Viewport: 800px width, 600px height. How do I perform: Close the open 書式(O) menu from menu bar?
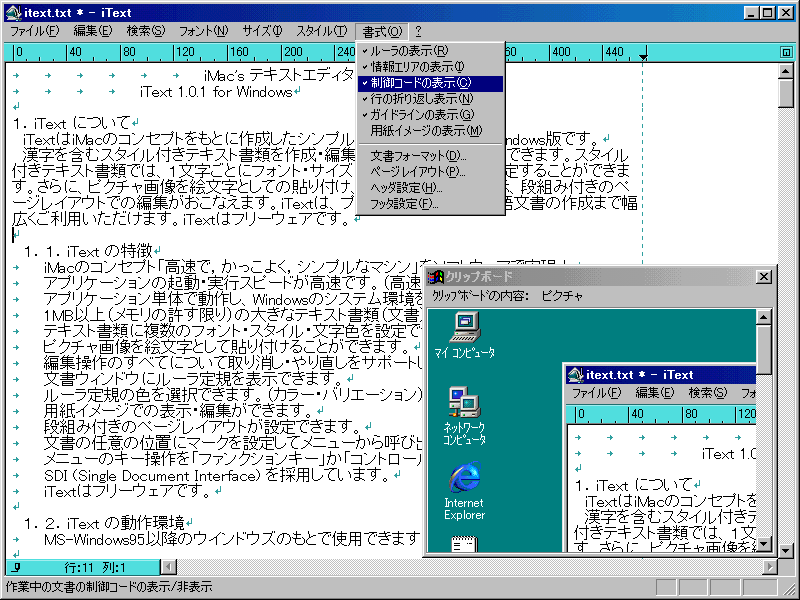pyautogui.click(x=382, y=32)
